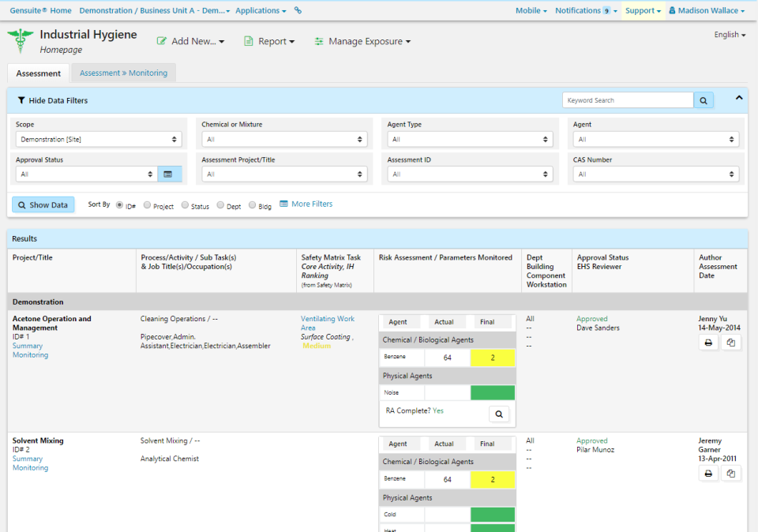Screen dimensions: 758x532
Task: Copy the Acetone Operation assessment
Action: pos(731,343)
